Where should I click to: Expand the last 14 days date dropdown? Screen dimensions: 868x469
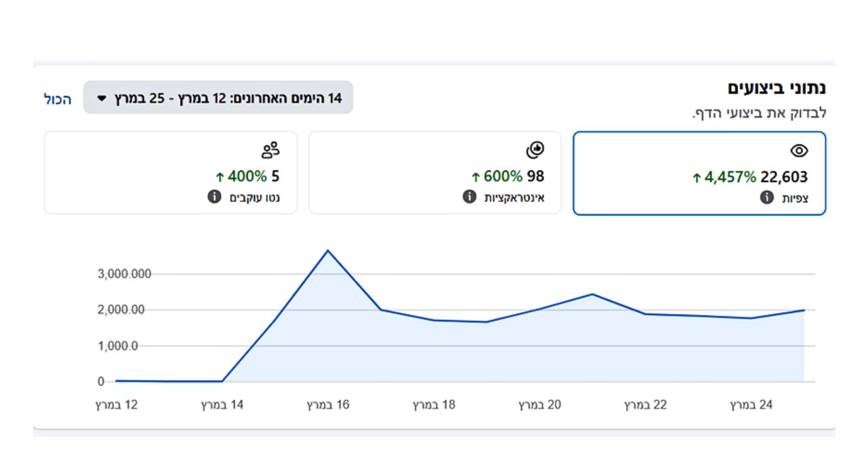pos(218,98)
